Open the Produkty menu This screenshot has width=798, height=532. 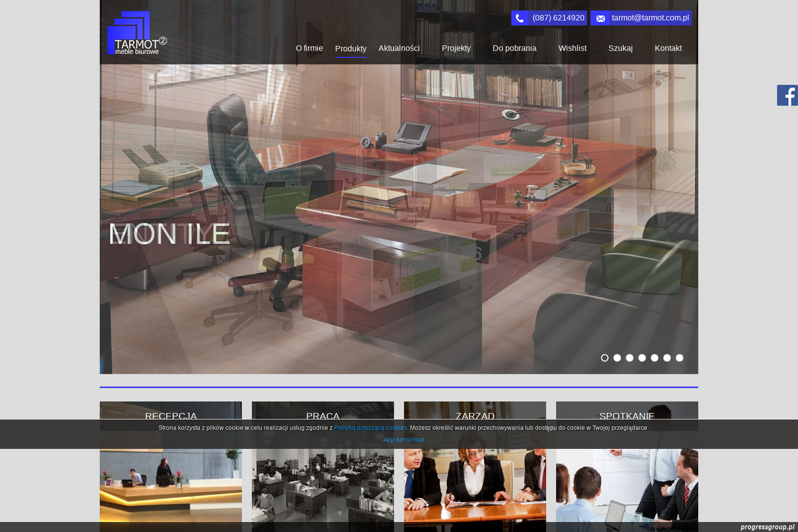point(350,49)
